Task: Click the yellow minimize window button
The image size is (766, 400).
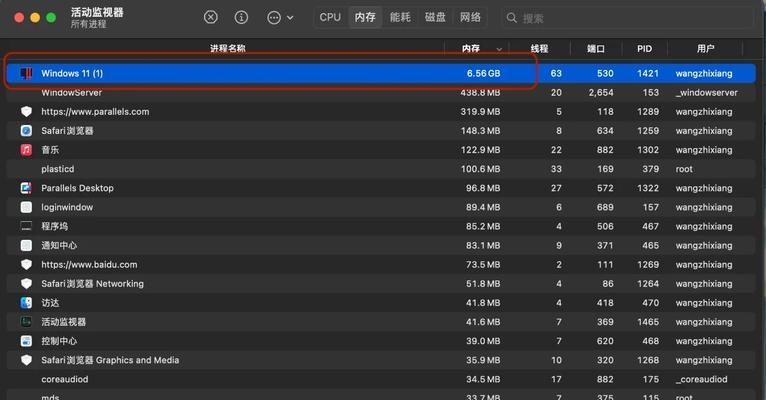Action: coord(35,18)
